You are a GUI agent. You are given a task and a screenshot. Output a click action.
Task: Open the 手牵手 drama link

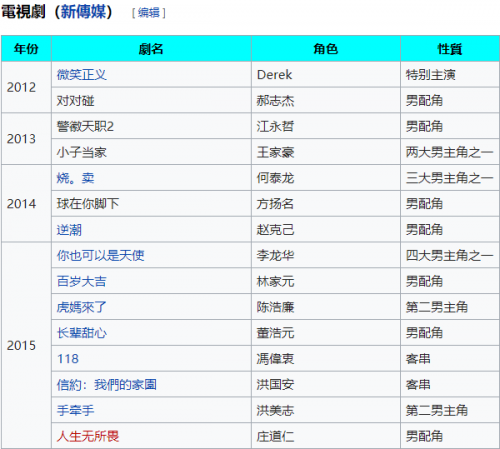click(75, 410)
